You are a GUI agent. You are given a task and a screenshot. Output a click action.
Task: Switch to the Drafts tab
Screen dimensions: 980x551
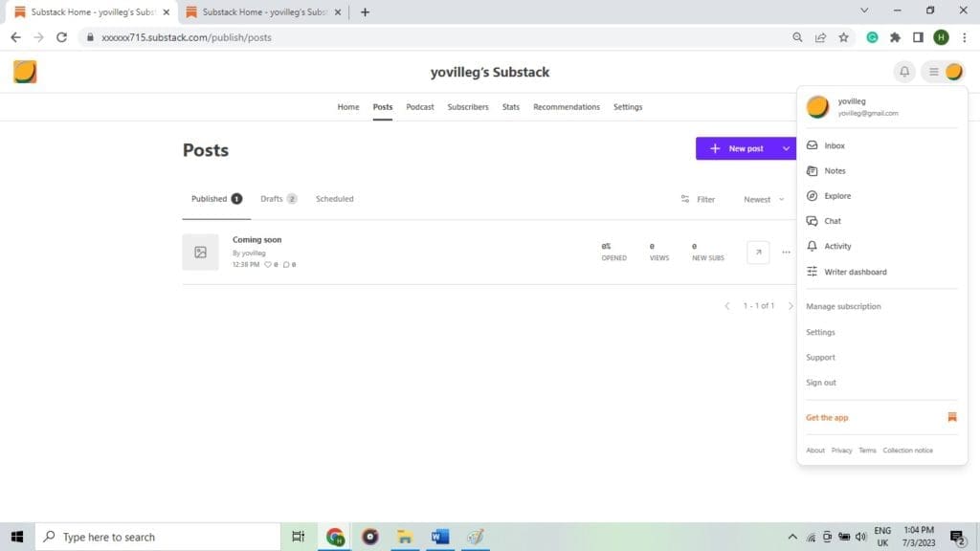pyautogui.click(x=278, y=199)
